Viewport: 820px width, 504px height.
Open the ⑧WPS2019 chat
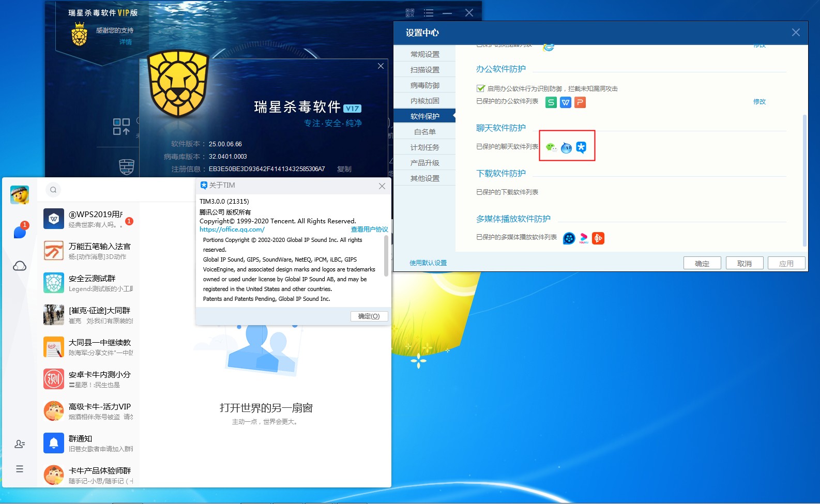pos(89,219)
